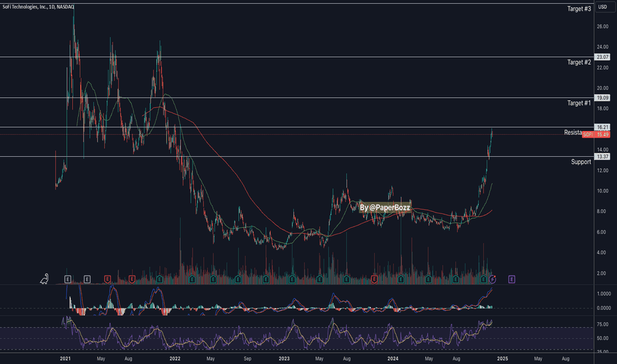Click the 2023 label on time axis

pos(284,359)
